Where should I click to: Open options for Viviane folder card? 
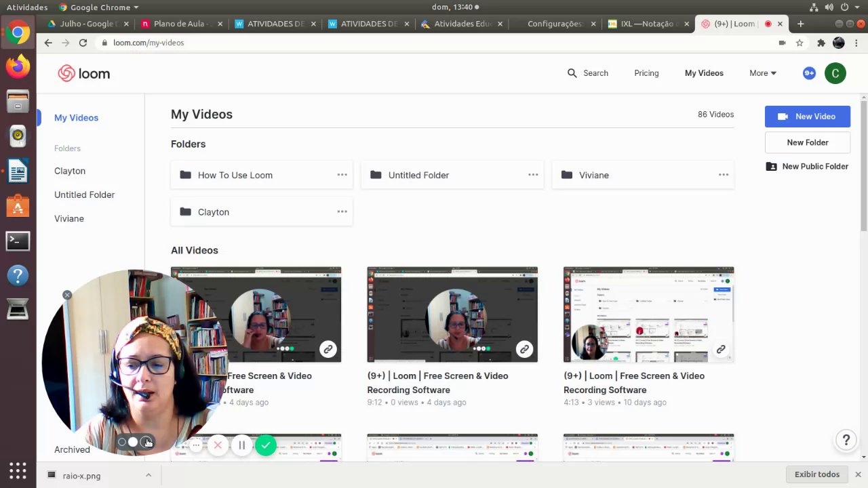[724, 175]
